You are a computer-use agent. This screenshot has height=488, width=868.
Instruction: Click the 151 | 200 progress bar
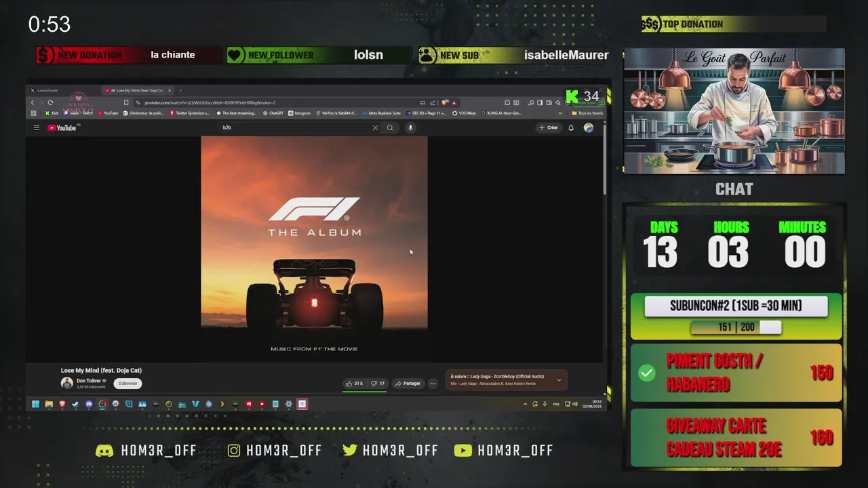pyautogui.click(x=736, y=327)
